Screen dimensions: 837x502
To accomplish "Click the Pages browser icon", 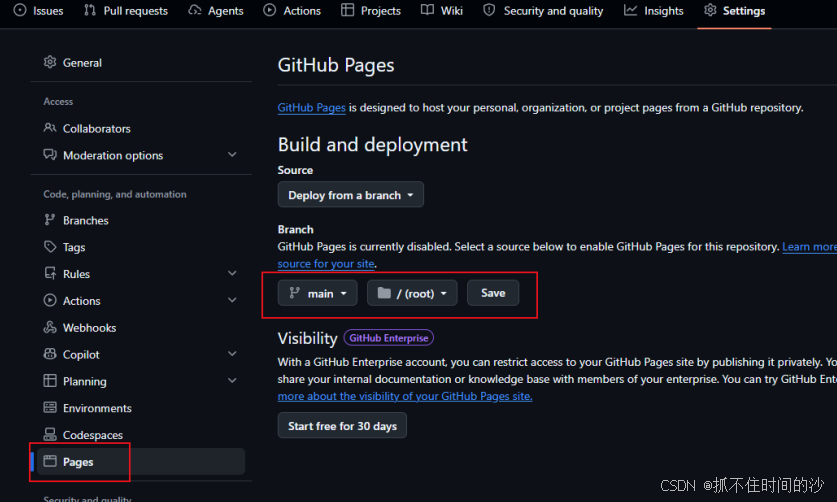I will coord(50,461).
